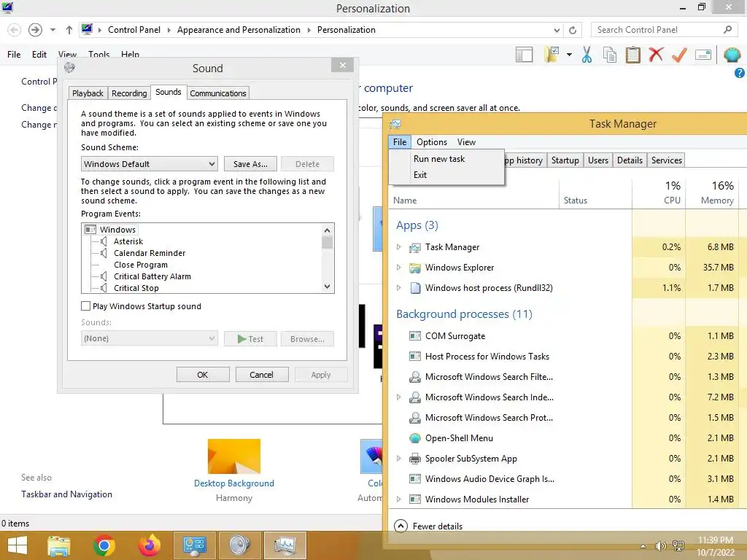This screenshot has width=747, height=560.
Task: Go up one level with up arrow
Action: pyautogui.click(x=69, y=30)
